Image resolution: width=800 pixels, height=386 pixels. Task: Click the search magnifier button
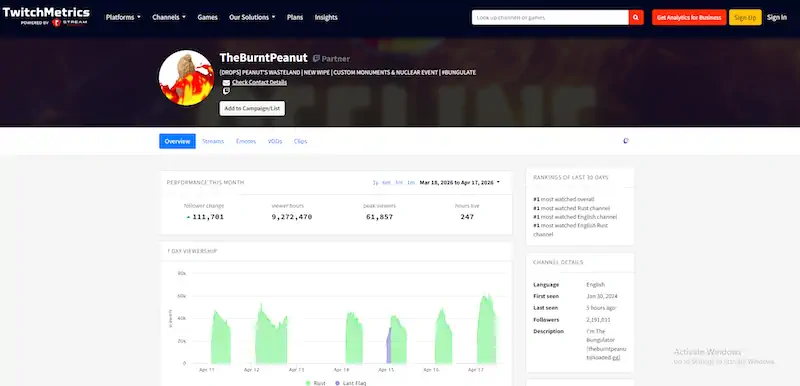click(x=636, y=17)
